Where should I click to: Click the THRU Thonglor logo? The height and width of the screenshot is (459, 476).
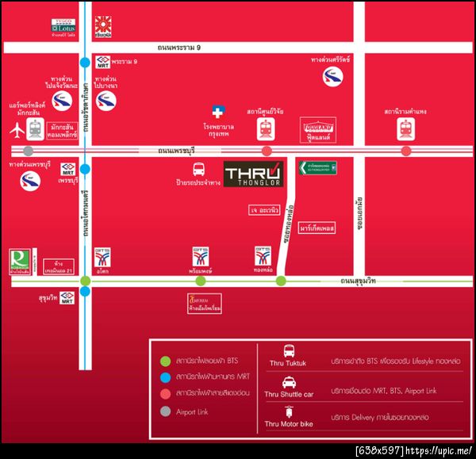(x=254, y=174)
